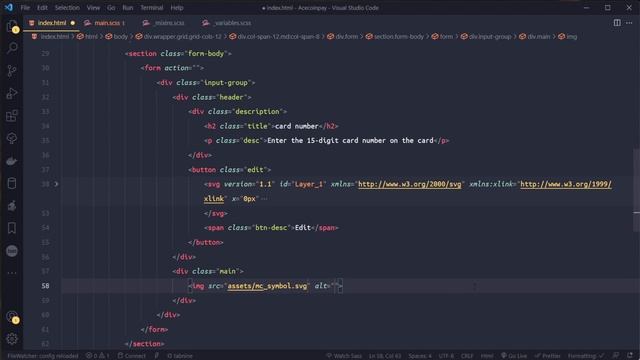Open the npm round icon view
Screen dimensions: 640x360
(12, 251)
